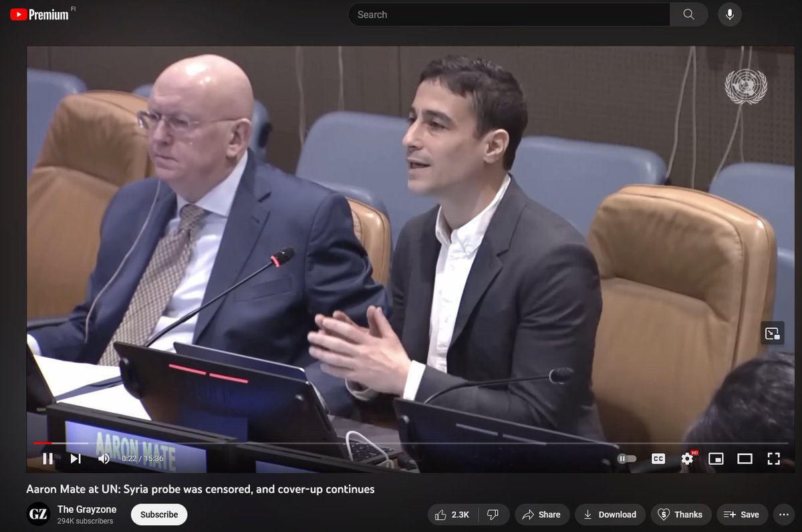The height and width of the screenshot is (532, 802).
Task: Visit The Grayzone channel name link
Action: [x=87, y=509]
